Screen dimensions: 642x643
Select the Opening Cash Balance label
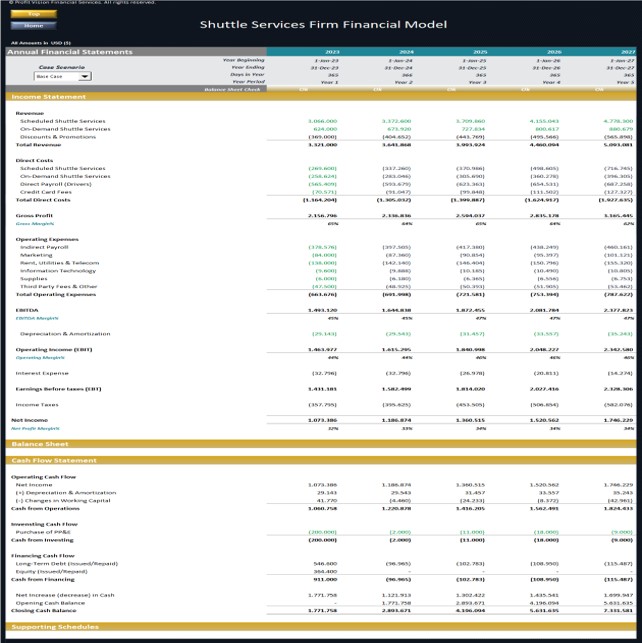[x=50, y=603]
